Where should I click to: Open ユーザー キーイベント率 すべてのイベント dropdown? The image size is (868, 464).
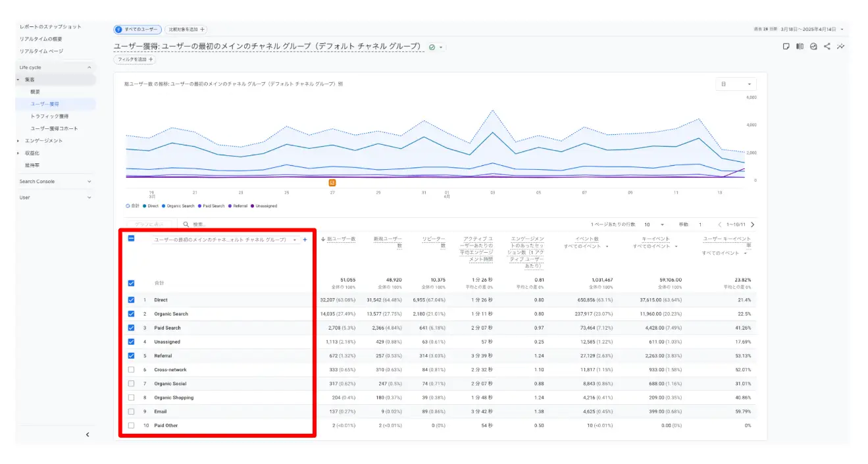tap(725, 253)
